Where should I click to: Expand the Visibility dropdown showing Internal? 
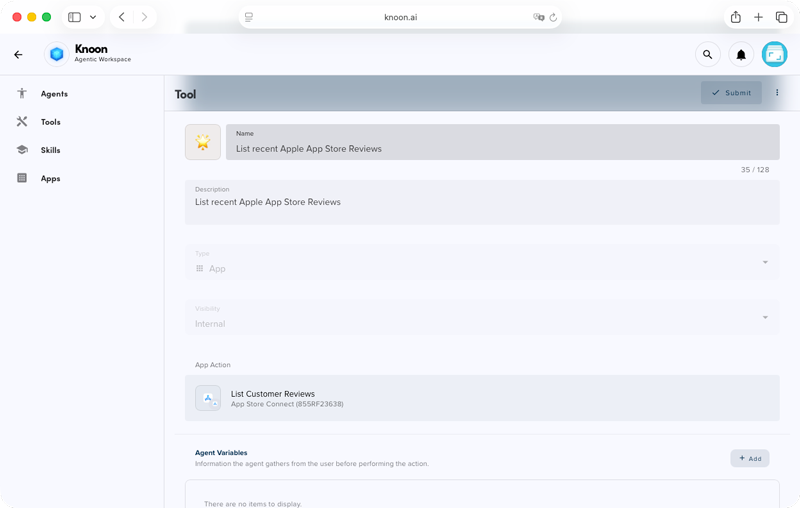point(482,317)
